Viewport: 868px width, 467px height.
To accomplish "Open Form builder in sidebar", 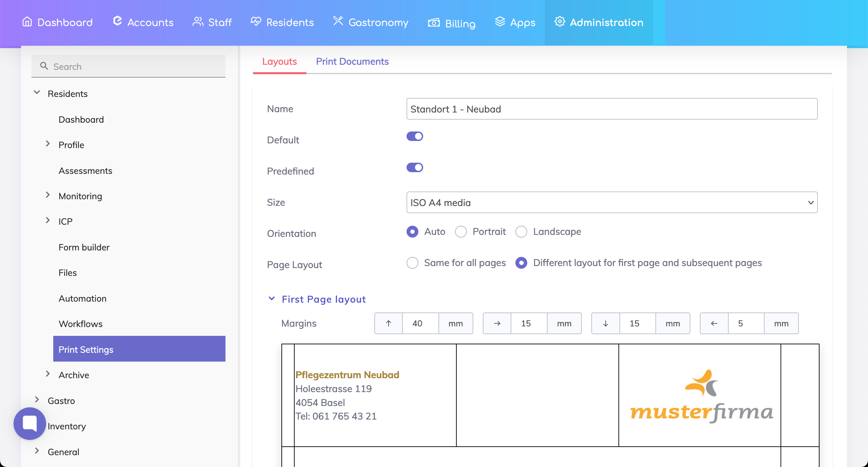I will (x=84, y=247).
